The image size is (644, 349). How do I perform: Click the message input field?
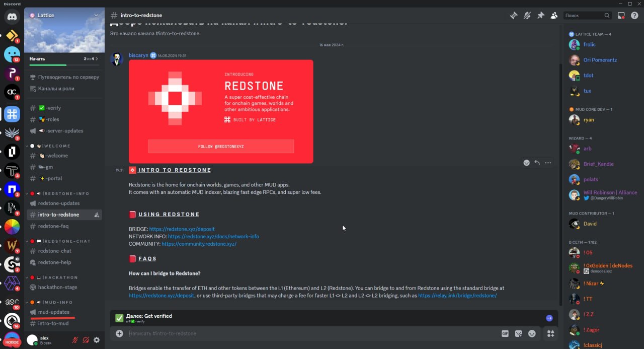point(312,333)
